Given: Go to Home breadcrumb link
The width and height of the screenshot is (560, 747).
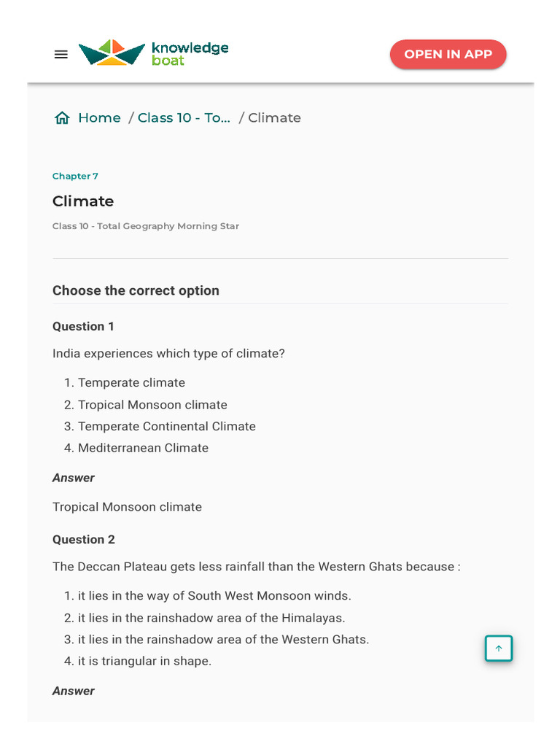Looking at the screenshot, I should tap(99, 118).
